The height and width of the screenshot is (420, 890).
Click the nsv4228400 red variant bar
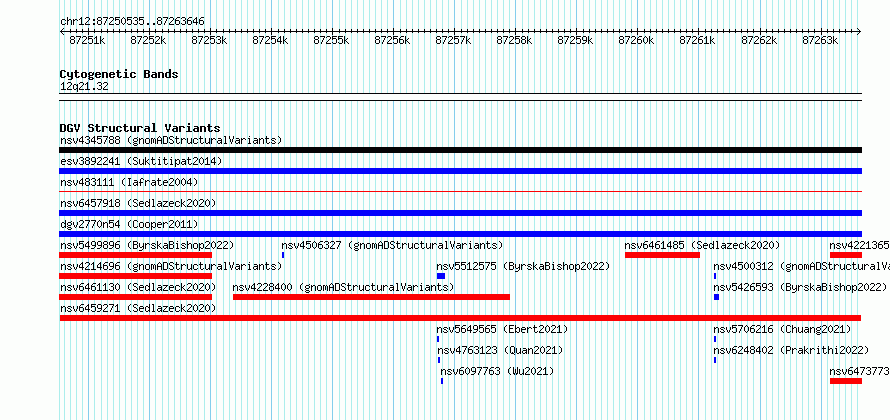point(371,297)
